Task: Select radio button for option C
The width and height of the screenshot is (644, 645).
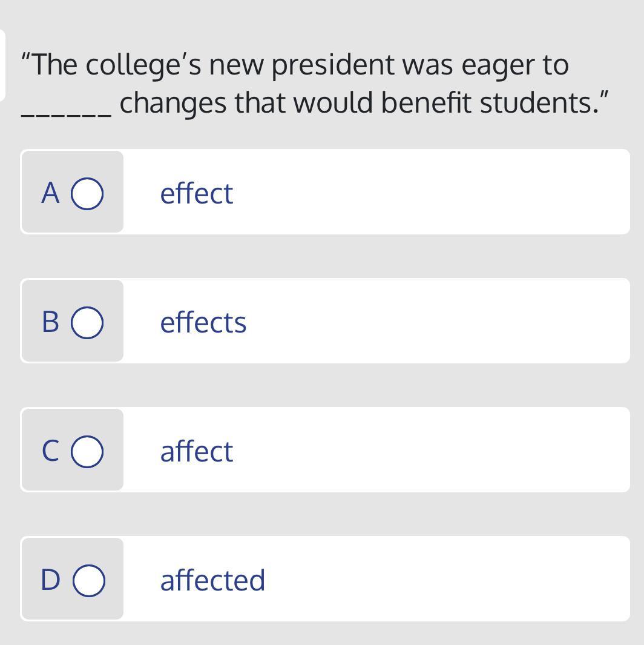Action: point(87,451)
